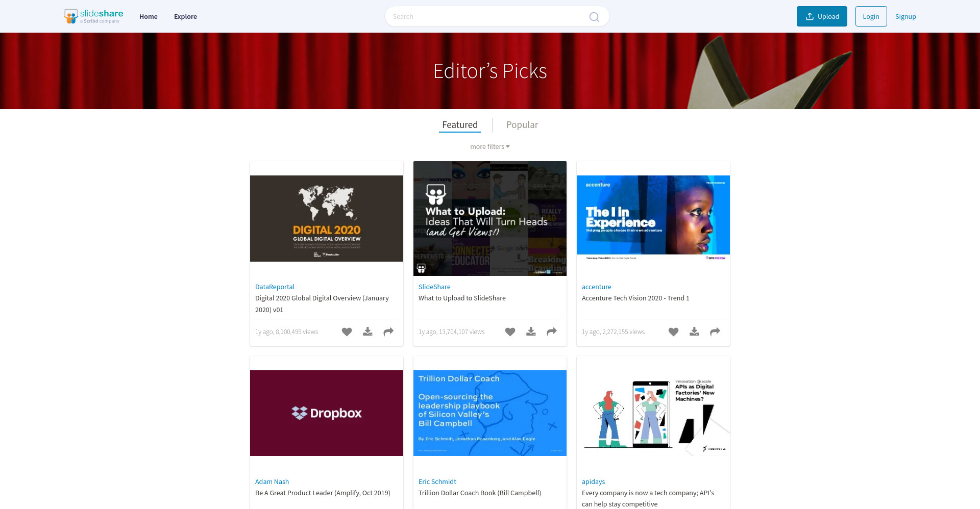Open the Adam Nash author link
Screen dimensions: 980x509
pos(272,481)
